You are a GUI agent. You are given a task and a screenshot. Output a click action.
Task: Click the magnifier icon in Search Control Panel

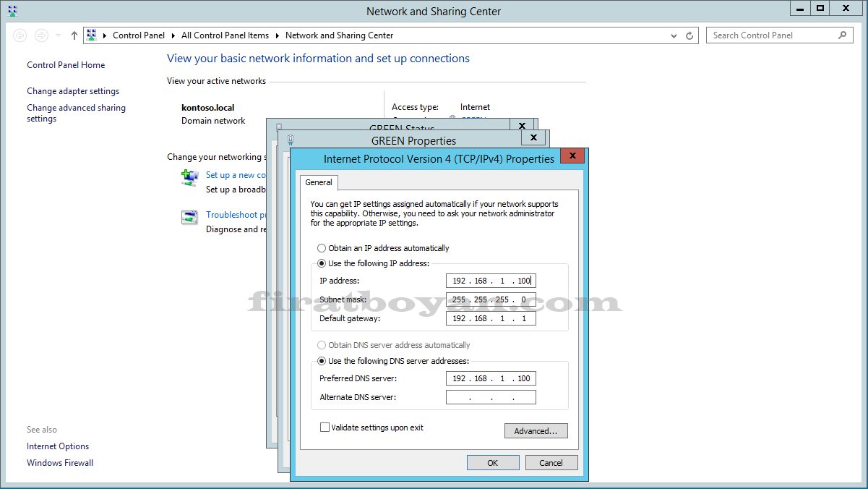tap(842, 35)
